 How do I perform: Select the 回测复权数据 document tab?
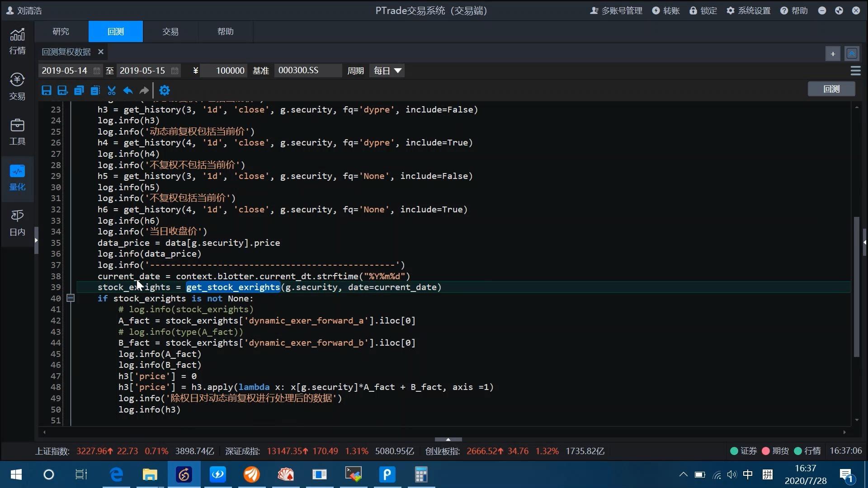point(66,52)
